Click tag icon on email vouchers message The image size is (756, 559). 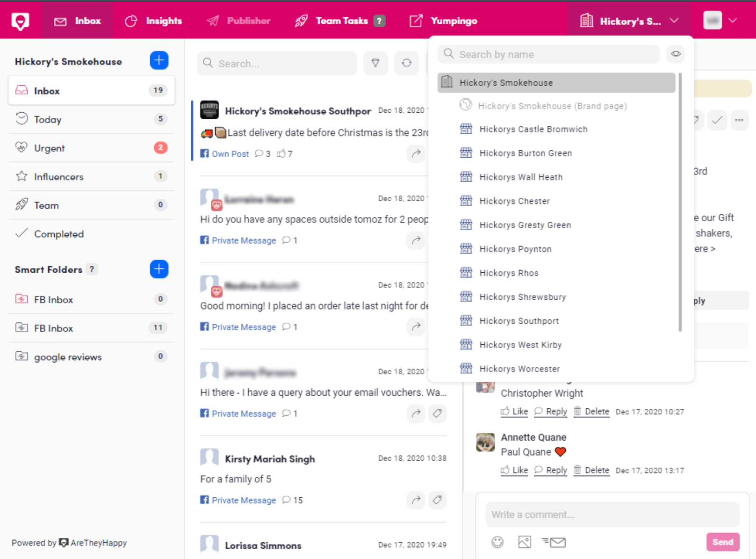pyautogui.click(x=437, y=413)
